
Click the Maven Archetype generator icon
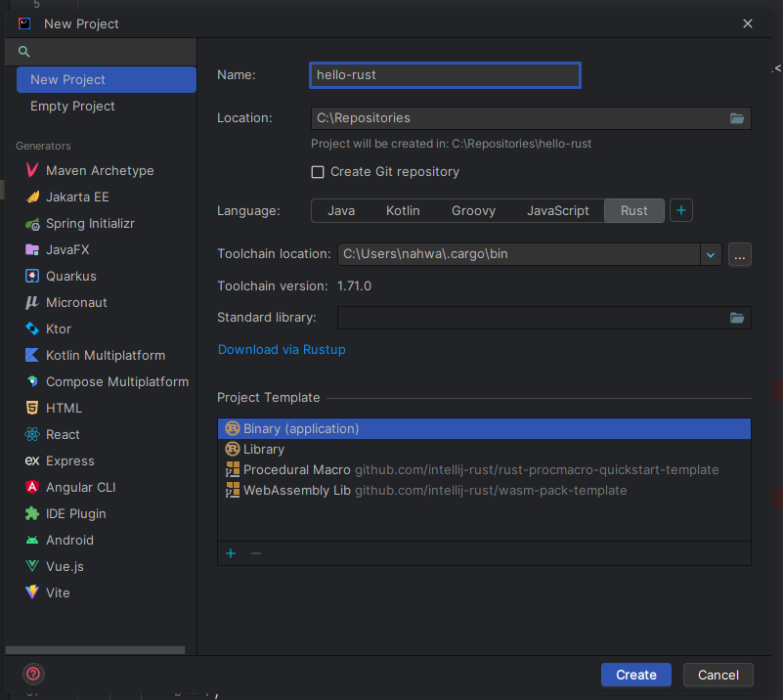pyautogui.click(x=32, y=170)
